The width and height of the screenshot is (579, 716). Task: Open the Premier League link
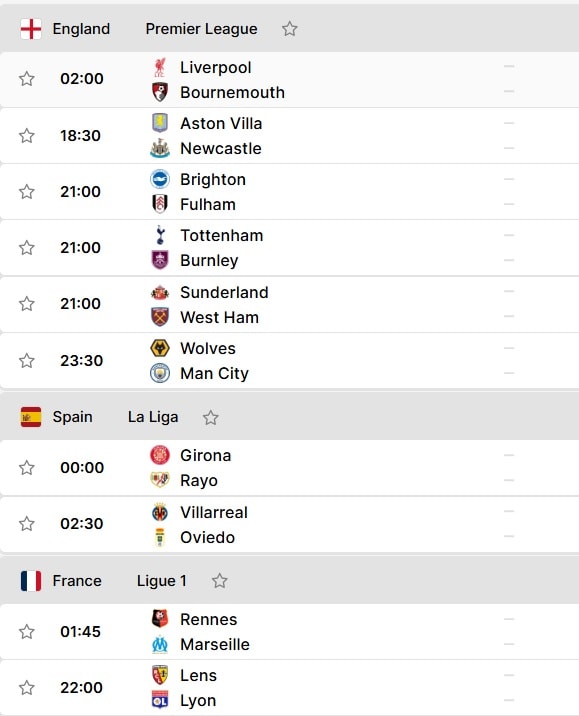(x=201, y=29)
